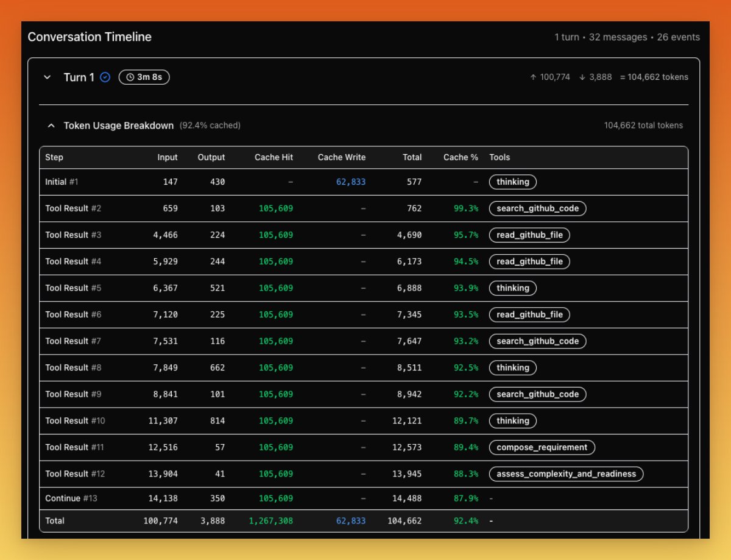Click the Continue #13 step label
731x560 pixels.
[71, 498]
